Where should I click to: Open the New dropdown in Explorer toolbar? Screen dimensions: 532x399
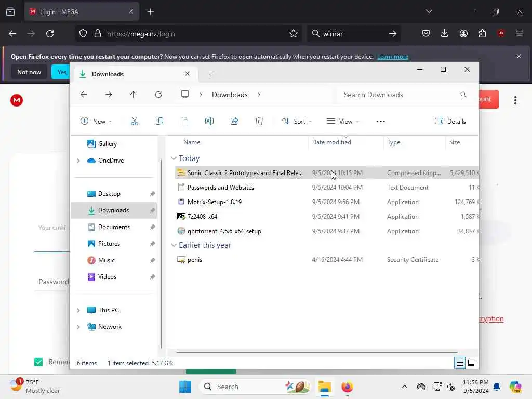(96, 121)
